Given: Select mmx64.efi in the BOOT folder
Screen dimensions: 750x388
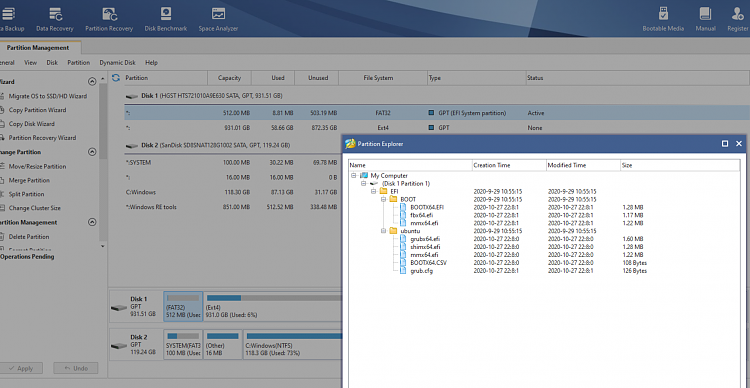Looking at the screenshot, I should (x=424, y=223).
